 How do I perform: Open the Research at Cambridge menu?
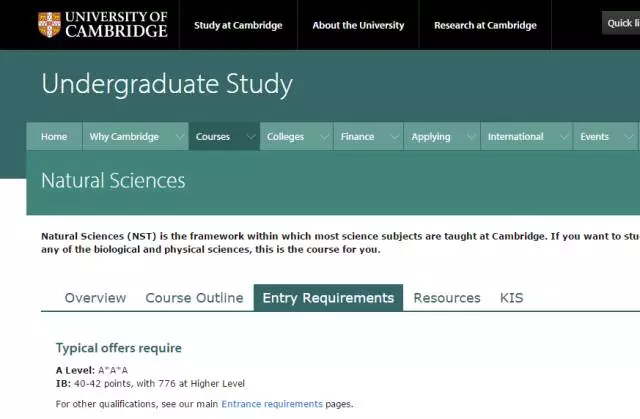[485, 25]
